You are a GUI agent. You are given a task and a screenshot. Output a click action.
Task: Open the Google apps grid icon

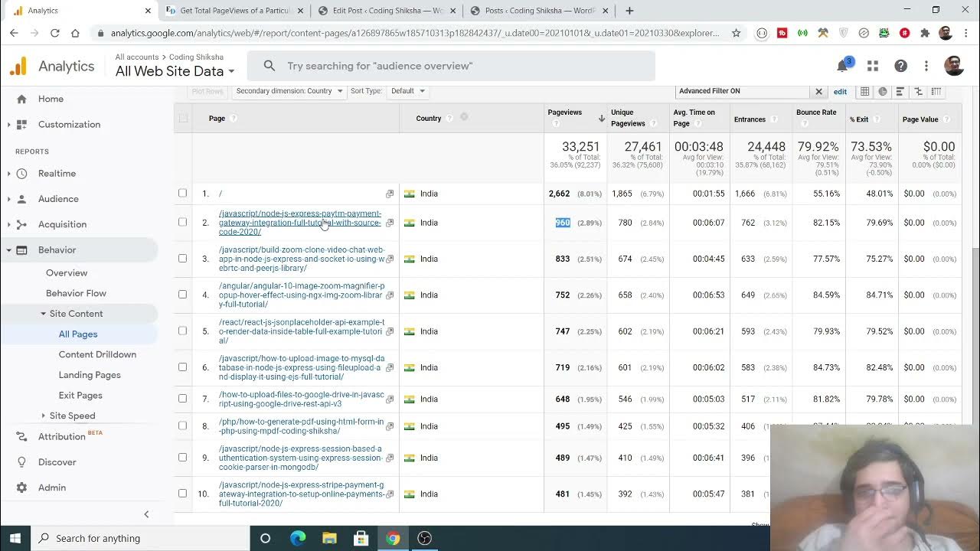click(x=873, y=67)
